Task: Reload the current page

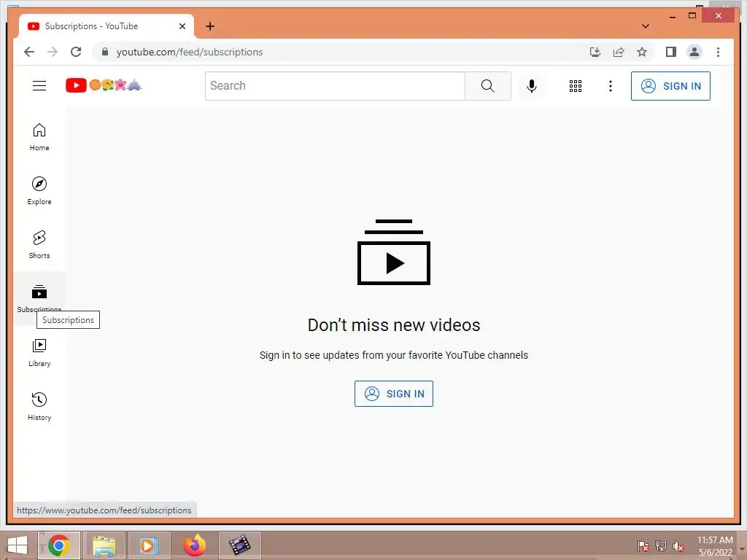Action: tap(76, 52)
